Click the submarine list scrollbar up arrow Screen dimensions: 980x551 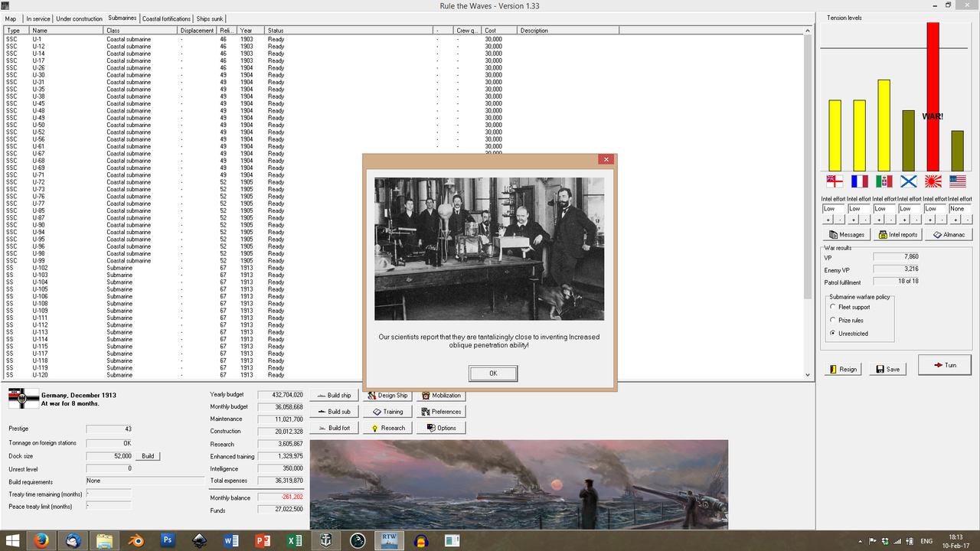808,31
